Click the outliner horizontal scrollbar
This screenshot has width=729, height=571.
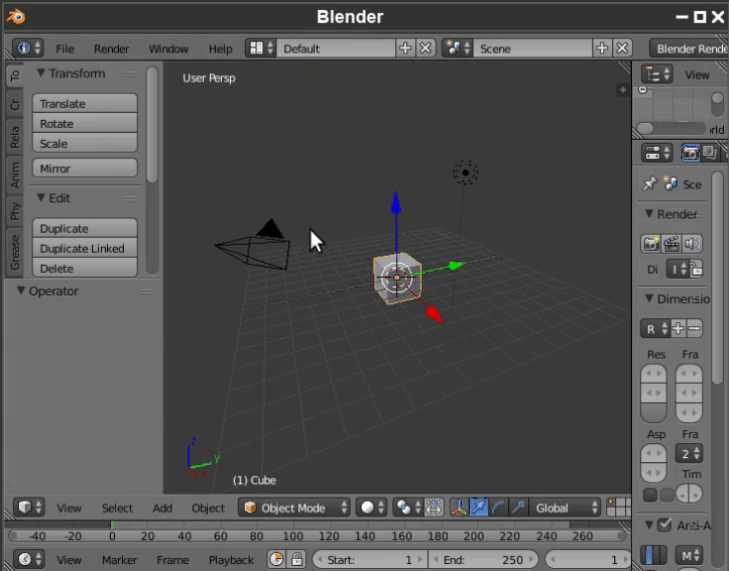pyautogui.click(x=671, y=128)
